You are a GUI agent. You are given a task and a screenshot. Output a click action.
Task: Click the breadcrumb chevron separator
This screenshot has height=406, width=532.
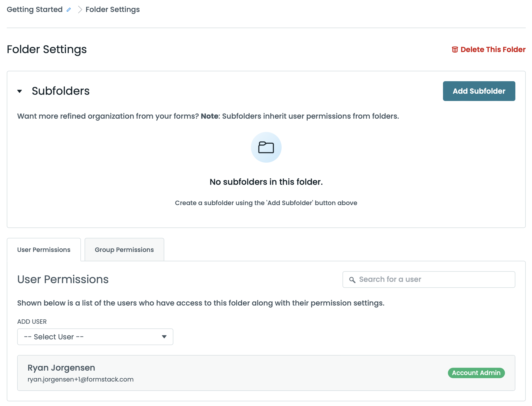pos(80,10)
